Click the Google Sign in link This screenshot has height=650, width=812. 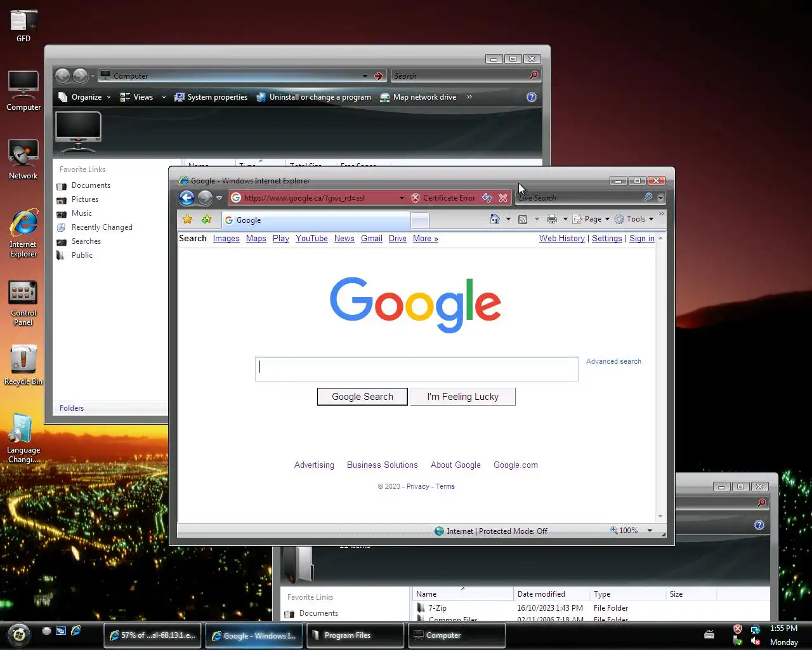pos(642,239)
